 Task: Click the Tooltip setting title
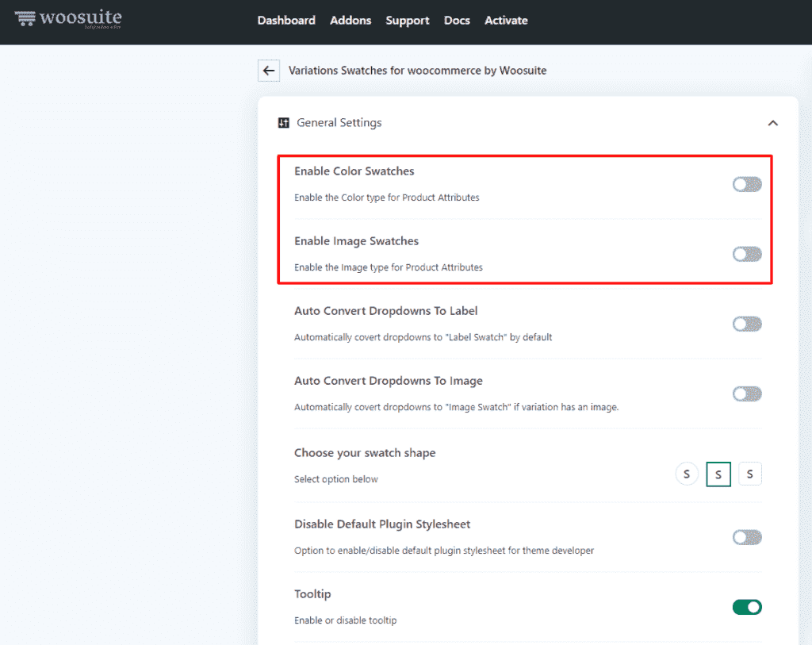[x=312, y=594]
